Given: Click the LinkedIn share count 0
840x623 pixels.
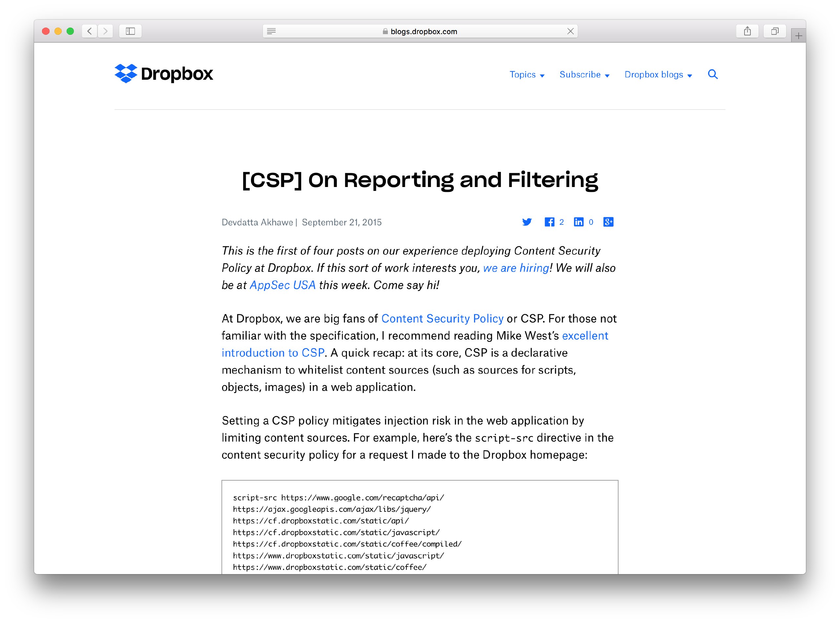Looking at the screenshot, I should (x=591, y=222).
